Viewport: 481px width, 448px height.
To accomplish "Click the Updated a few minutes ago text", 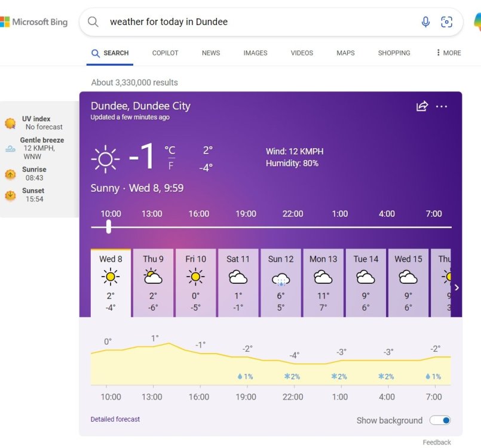I will point(130,117).
